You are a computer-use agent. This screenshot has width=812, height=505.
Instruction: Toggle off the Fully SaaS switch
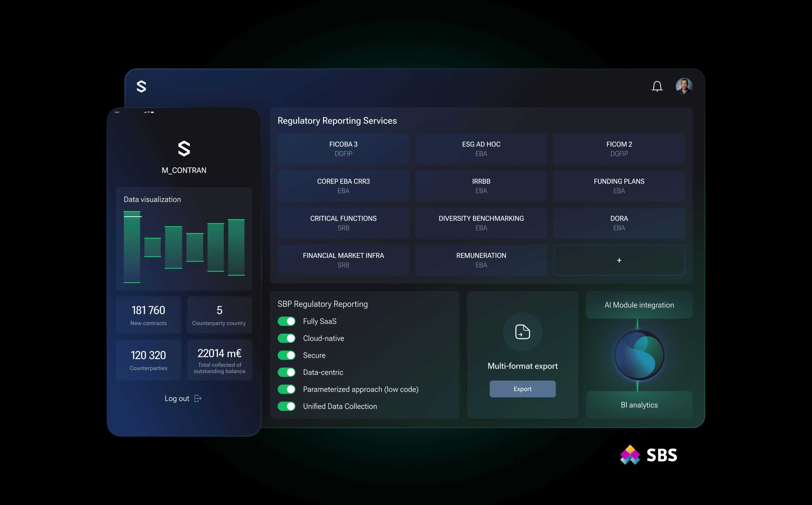287,321
